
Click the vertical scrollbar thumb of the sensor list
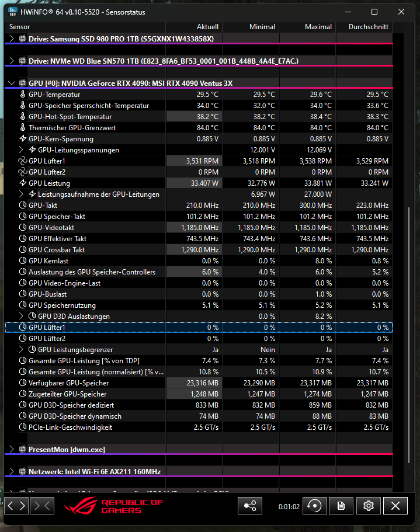click(x=409, y=335)
